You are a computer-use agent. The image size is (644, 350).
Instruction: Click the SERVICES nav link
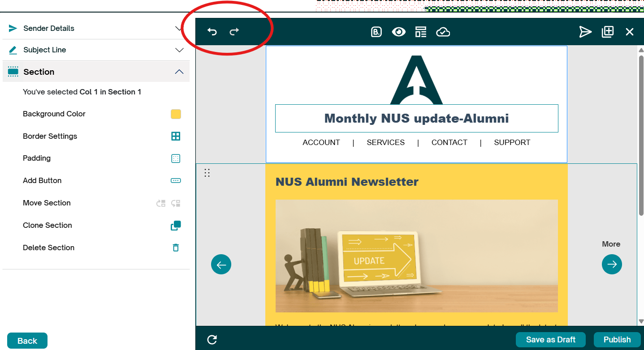[x=385, y=142]
